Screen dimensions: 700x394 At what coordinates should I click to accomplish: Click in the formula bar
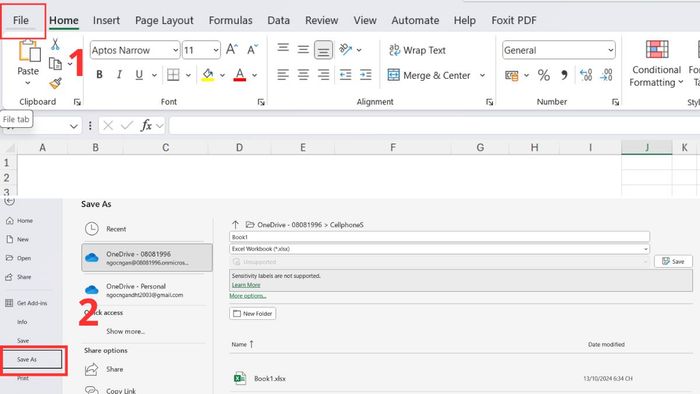pyautogui.click(x=434, y=126)
